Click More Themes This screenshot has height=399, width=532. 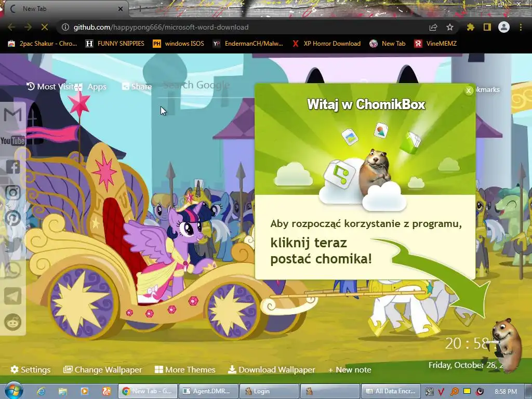(185, 369)
